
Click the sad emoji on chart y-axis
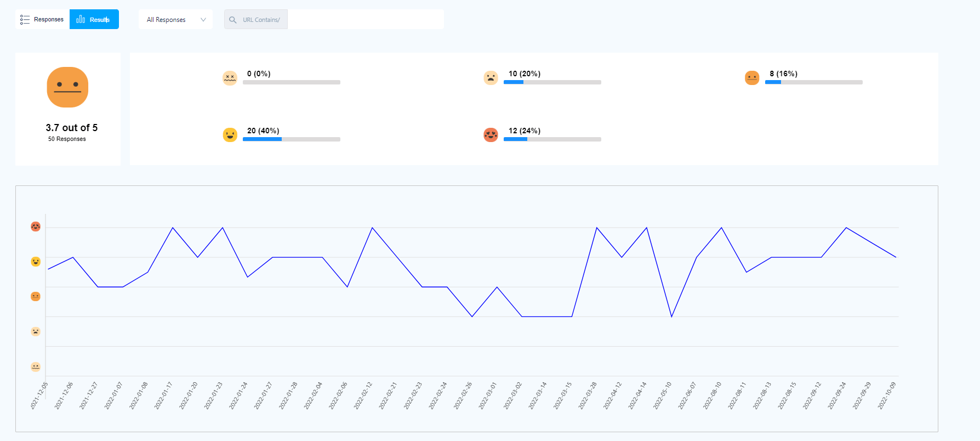(36, 332)
